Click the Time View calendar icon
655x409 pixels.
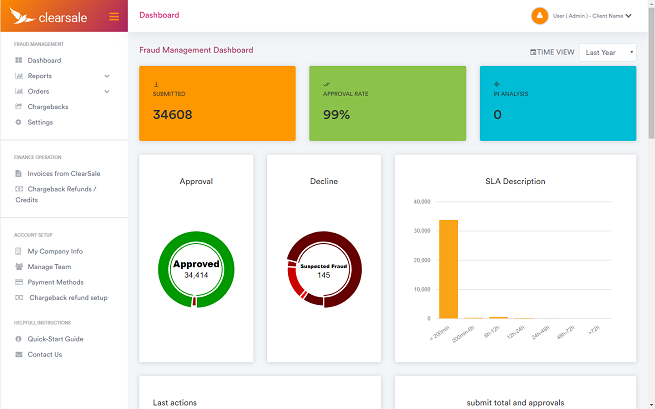pos(533,52)
